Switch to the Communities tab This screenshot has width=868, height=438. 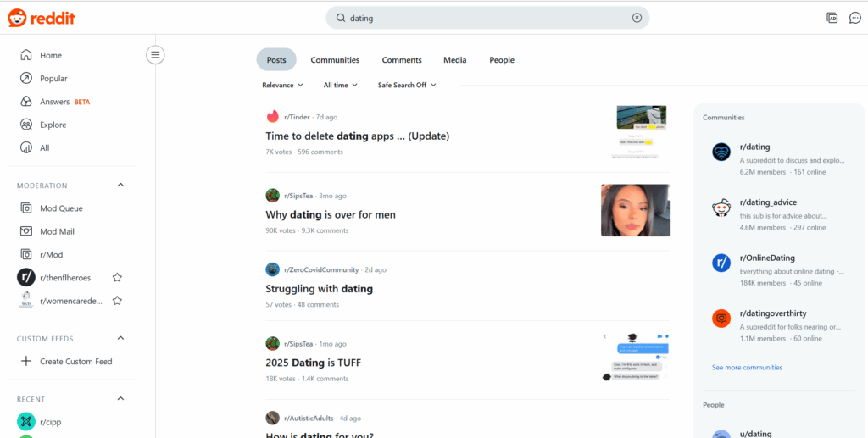[335, 60]
